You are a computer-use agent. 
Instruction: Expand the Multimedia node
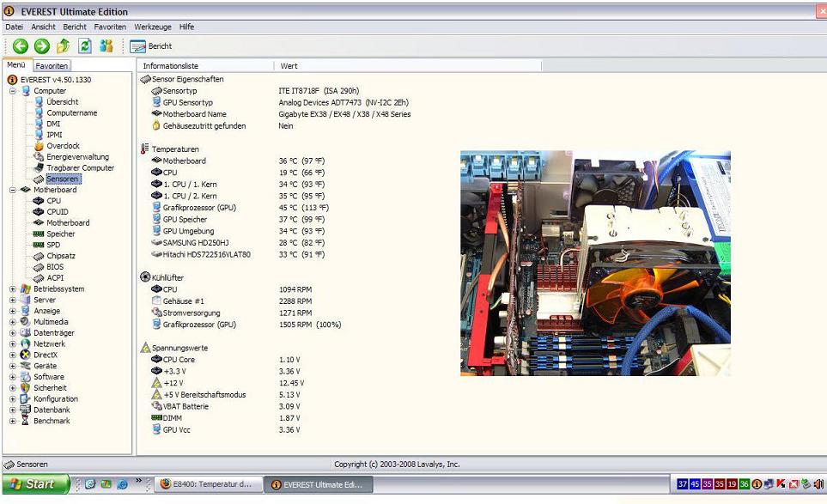[13, 322]
